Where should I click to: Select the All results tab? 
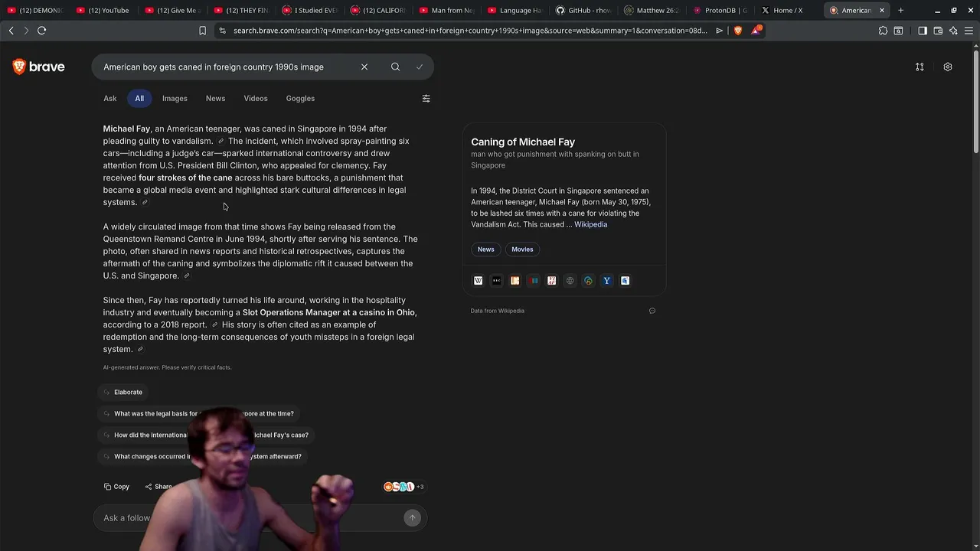pyautogui.click(x=139, y=98)
